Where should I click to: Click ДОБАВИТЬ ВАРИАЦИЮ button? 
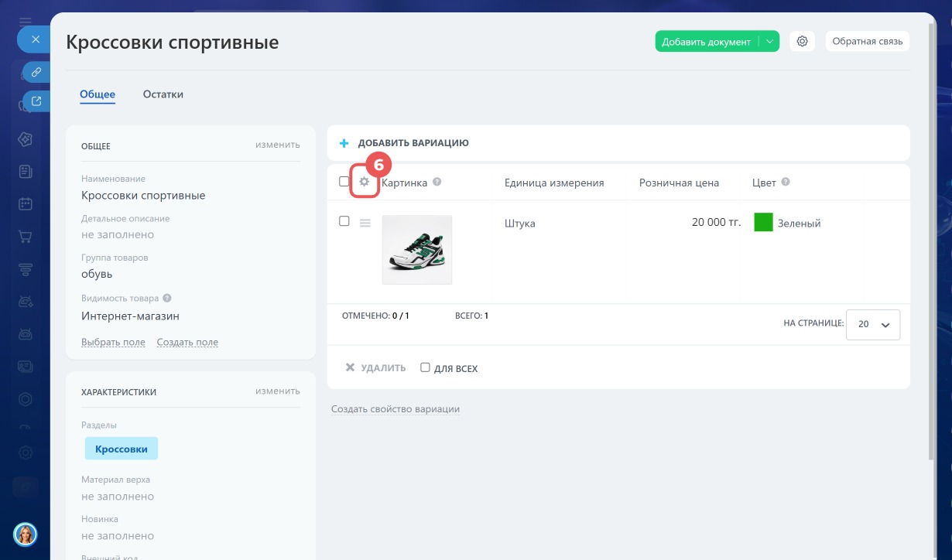pos(405,143)
